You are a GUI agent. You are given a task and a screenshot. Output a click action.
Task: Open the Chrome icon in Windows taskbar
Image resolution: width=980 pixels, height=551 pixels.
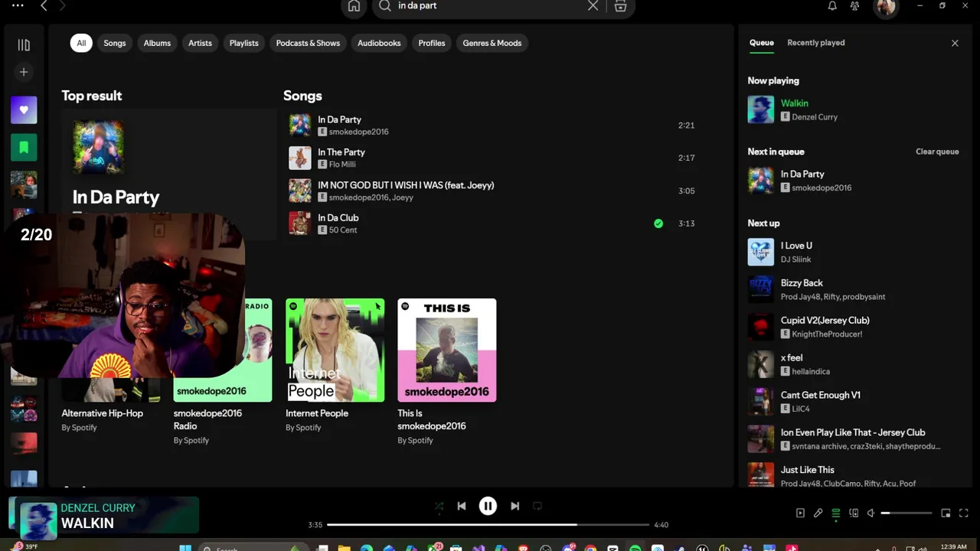pos(590,548)
